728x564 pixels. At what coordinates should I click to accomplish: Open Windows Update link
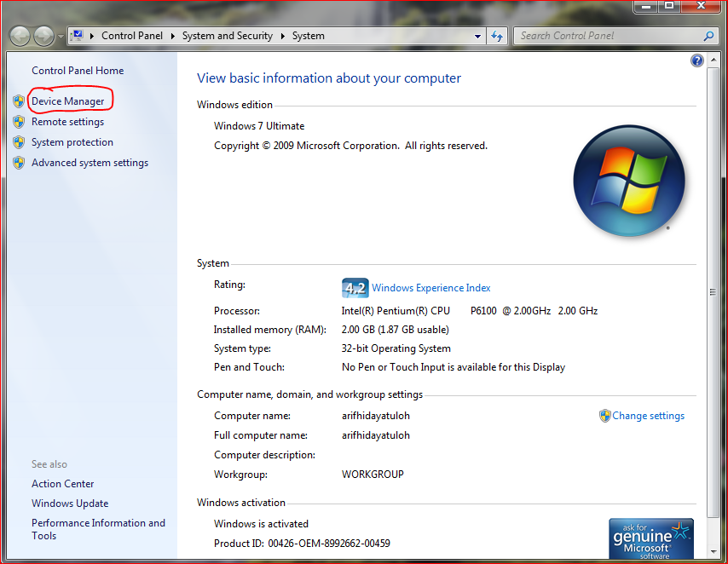click(x=70, y=504)
